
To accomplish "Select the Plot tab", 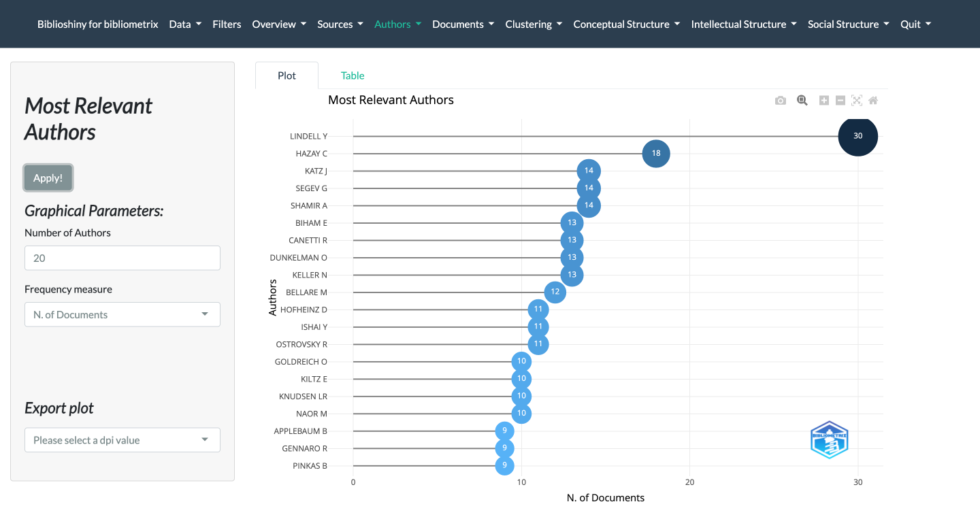I will coord(287,76).
